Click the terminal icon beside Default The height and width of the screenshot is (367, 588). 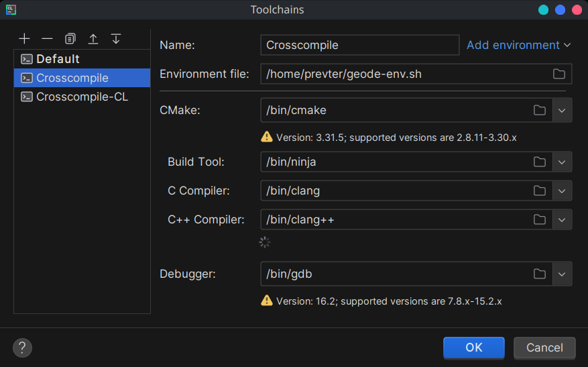coord(27,59)
